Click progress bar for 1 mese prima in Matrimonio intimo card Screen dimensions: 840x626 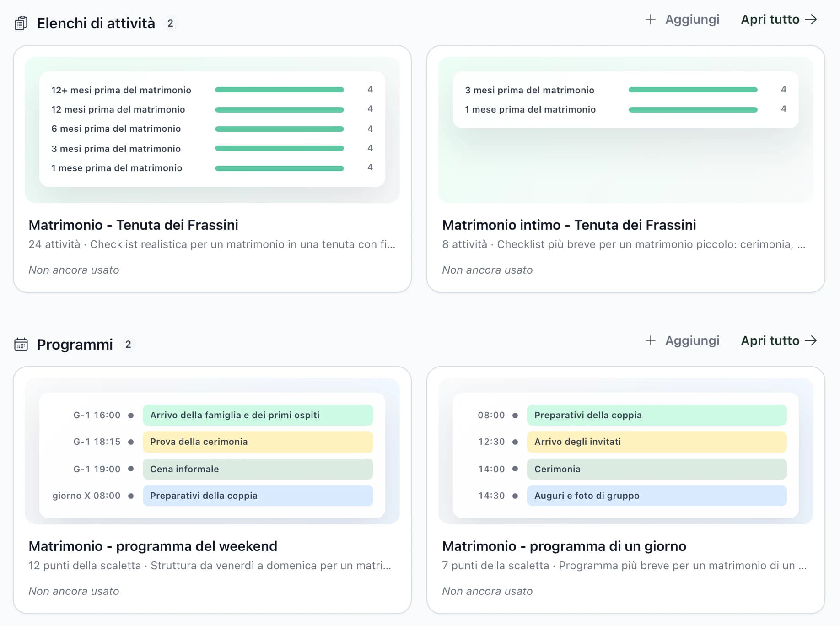point(693,110)
